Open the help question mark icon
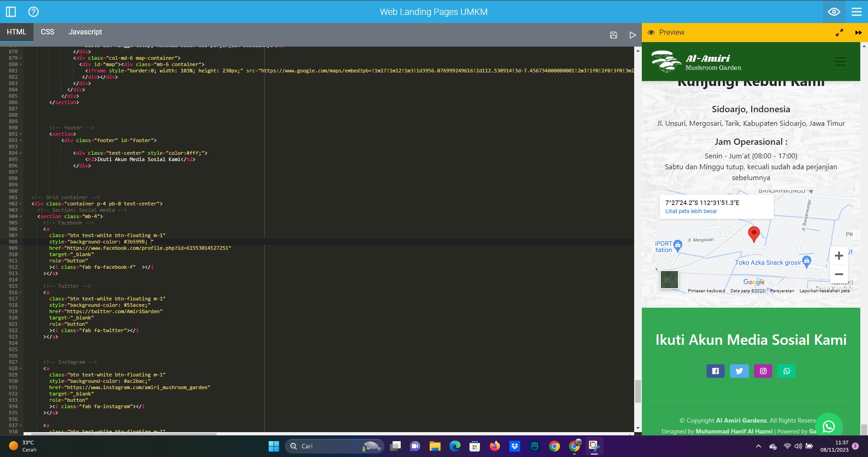Image resolution: width=868 pixels, height=457 pixels. (33, 12)
